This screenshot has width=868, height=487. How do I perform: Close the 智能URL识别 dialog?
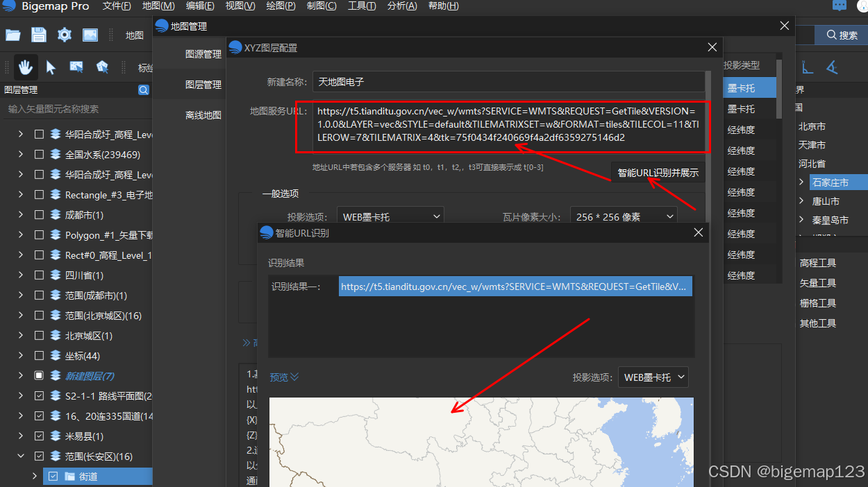699,232
